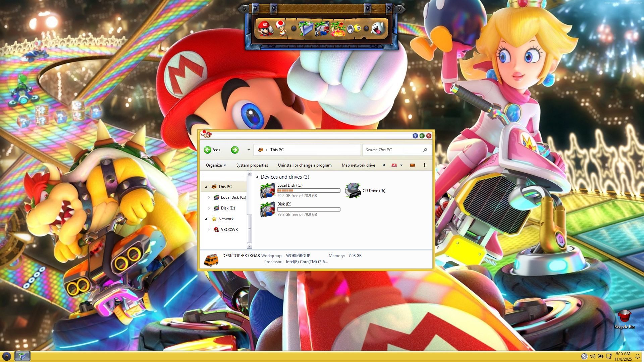Click System properties in the toolbar
The width and height of the screenshot is (644, 362).
pos(252,165)
